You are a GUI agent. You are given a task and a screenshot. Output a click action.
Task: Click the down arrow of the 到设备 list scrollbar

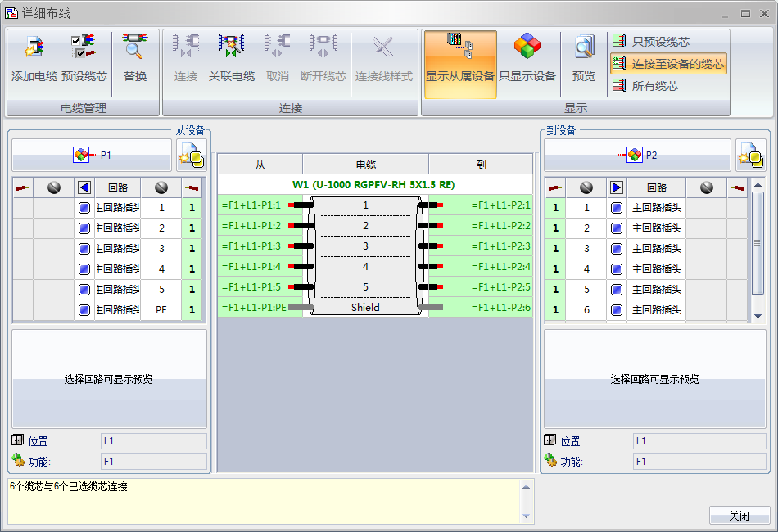pyautogui.click(x=758, y=316)
